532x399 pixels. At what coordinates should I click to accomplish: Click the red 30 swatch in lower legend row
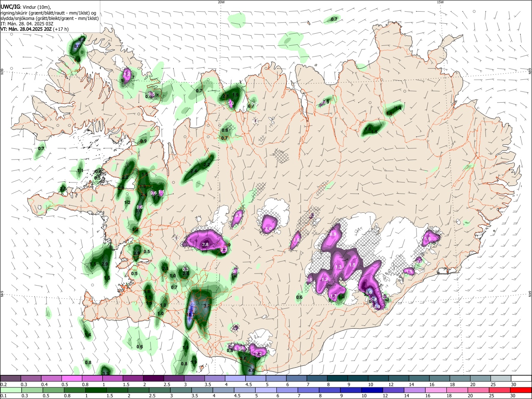(x=520, y=390)
